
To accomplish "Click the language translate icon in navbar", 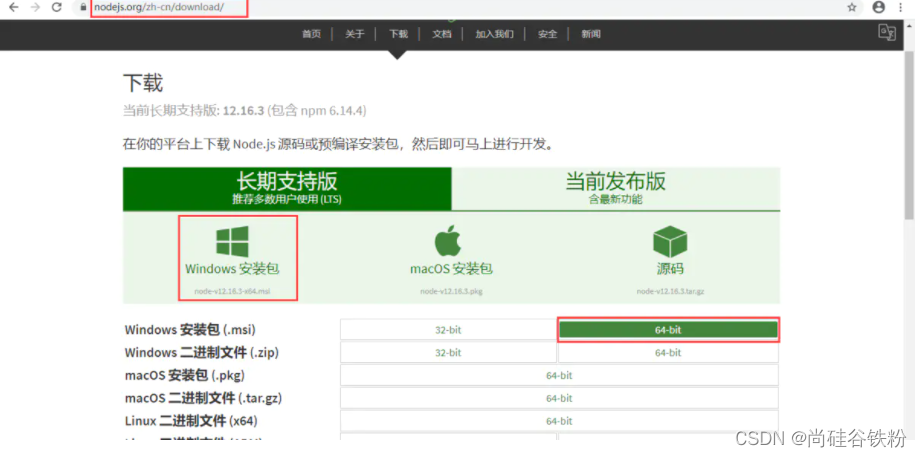I will point(887,32).
